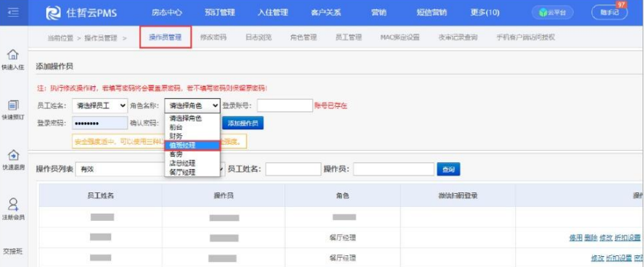This screenshot has width=644, height=267.
Task: Focus the 操作员 search field
Action: 394,169
